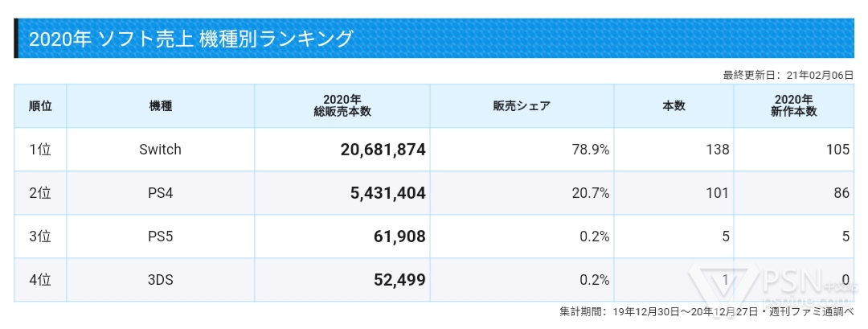This screenshot has height=329, width=868.
Task: Click the 販売シェア column header
Action: click(522, 106)
